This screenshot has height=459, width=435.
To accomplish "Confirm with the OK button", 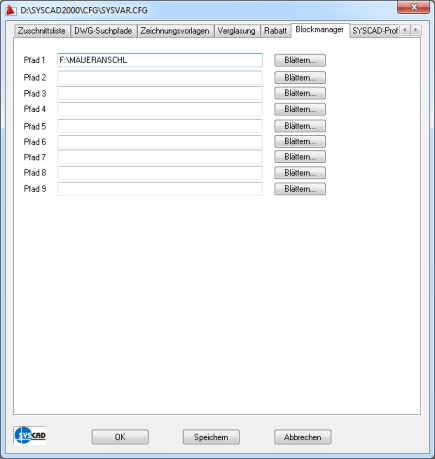I will click(x=120, y=437).
